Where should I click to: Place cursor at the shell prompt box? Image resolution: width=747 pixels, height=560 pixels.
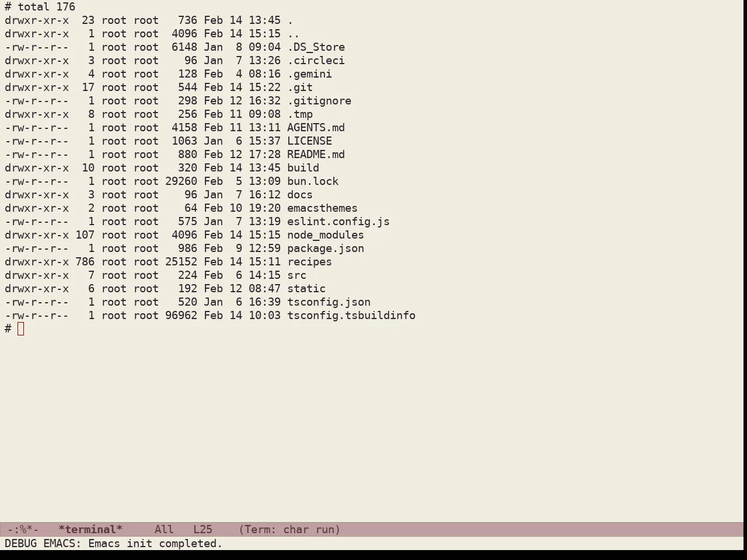click(21, 329)
